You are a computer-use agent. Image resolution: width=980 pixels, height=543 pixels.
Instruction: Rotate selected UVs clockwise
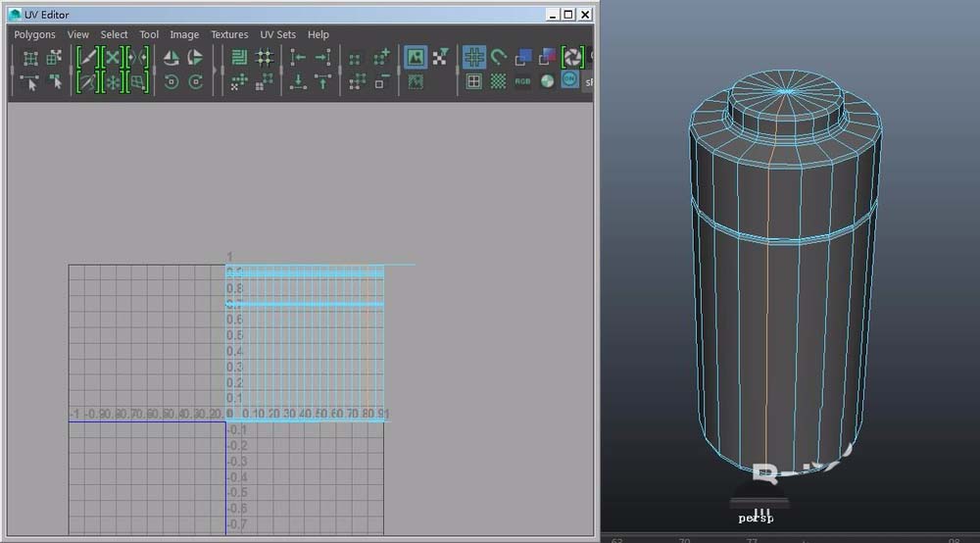[x=196, y=82]
